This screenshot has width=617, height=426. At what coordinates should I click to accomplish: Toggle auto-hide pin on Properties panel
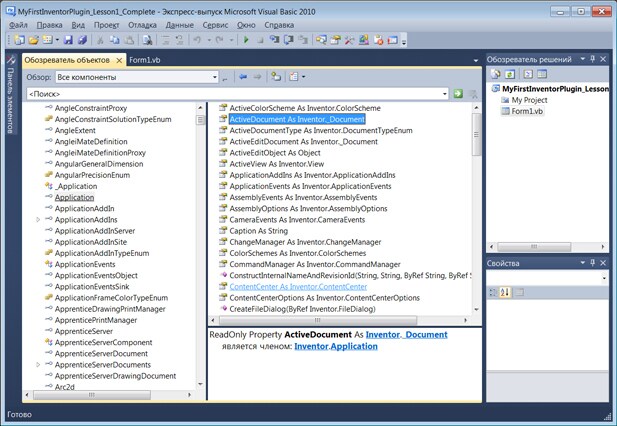click(x=592, y=262)
